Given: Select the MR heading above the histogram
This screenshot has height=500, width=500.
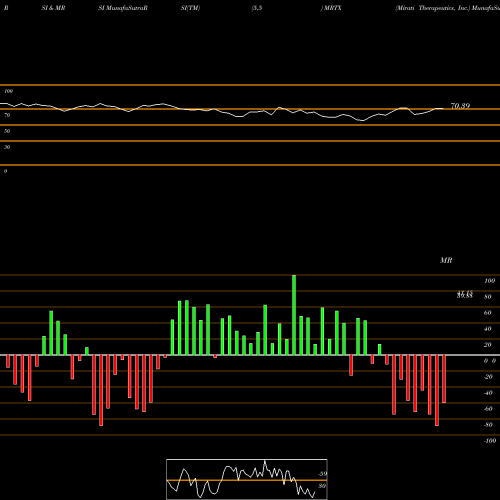Looking at the screenshot, I should 446,260.
